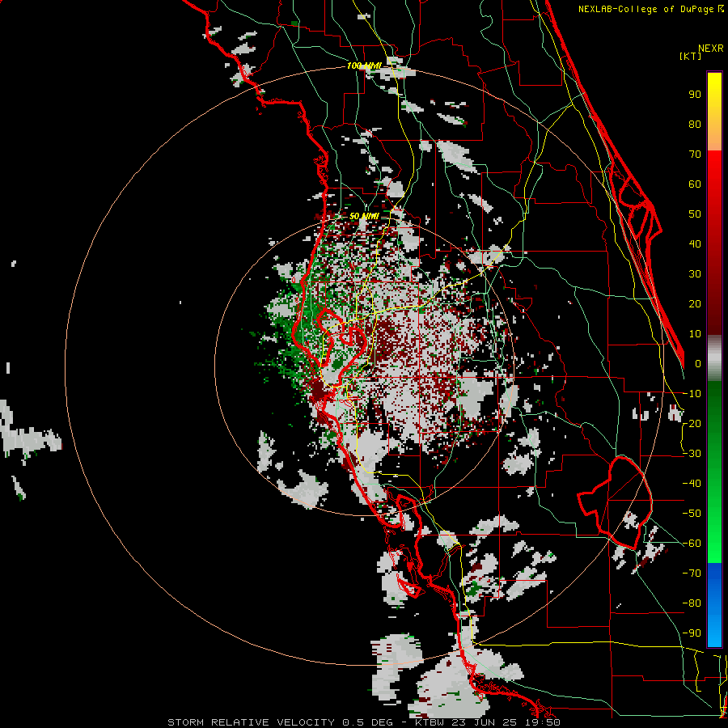Click the -70 value on velocity scale
This screenshot has width=728, height=728.
[x=692, y=574]
